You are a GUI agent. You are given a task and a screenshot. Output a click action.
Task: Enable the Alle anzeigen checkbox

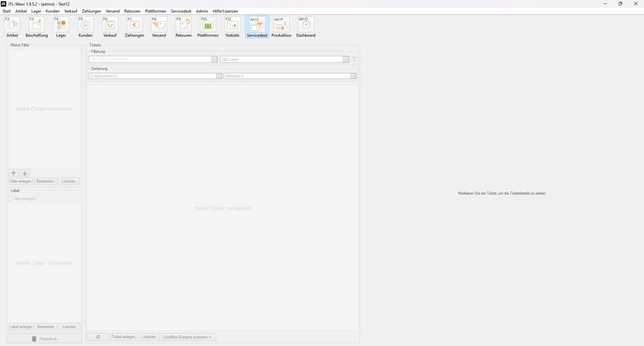pos(10,198)
